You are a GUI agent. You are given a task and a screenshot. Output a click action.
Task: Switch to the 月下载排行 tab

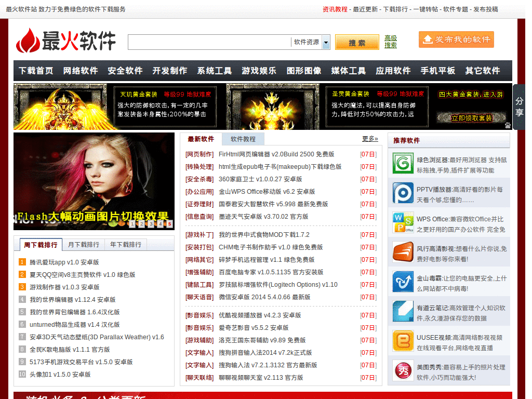84,245
